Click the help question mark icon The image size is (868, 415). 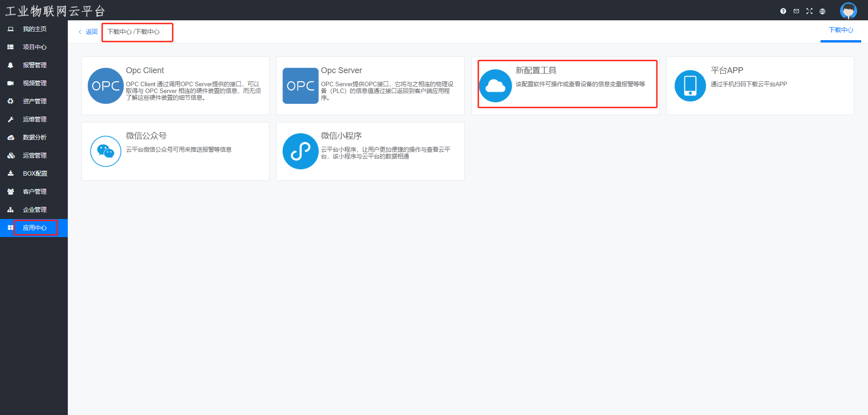[x=783, y=11]
